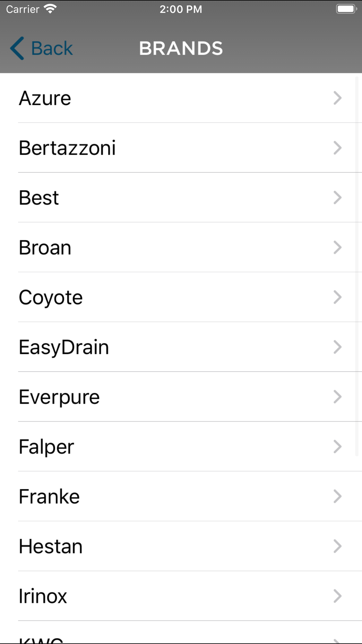Tap chevron beside Everpure
This screenshot has width=362, height=644.
coord(337,397)
